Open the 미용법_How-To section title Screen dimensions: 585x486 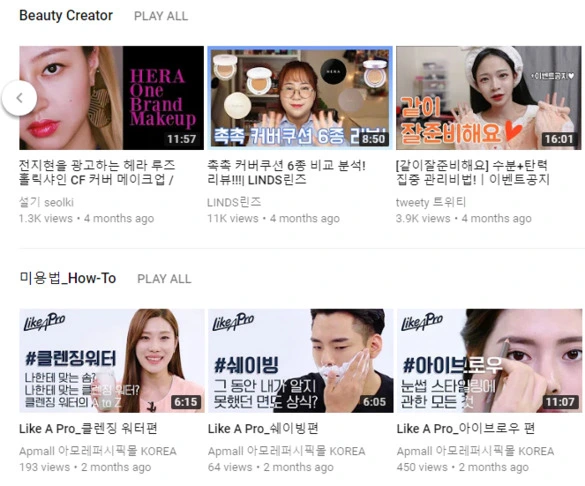click(68, 278)
